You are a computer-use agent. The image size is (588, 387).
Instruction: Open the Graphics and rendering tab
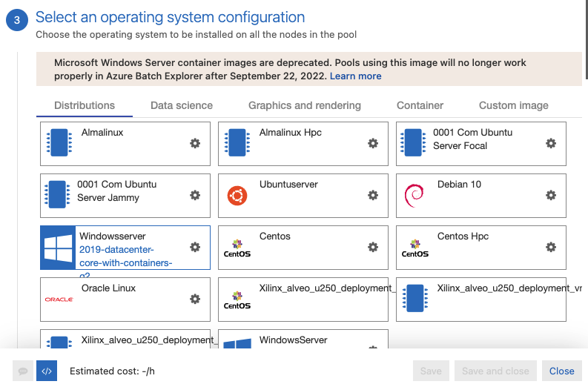pyautogui.click(x=305, y=105)
